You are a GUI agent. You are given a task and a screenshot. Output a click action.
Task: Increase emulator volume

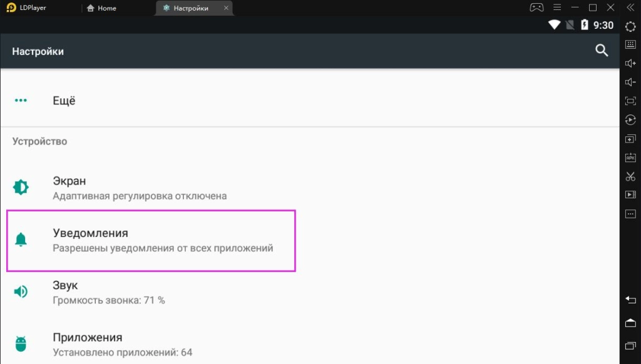[631, 63]
